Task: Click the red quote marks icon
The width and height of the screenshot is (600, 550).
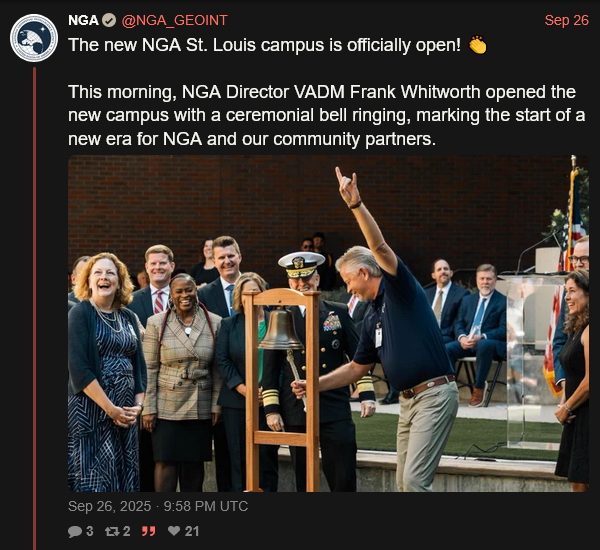Action: pos(149,531)
